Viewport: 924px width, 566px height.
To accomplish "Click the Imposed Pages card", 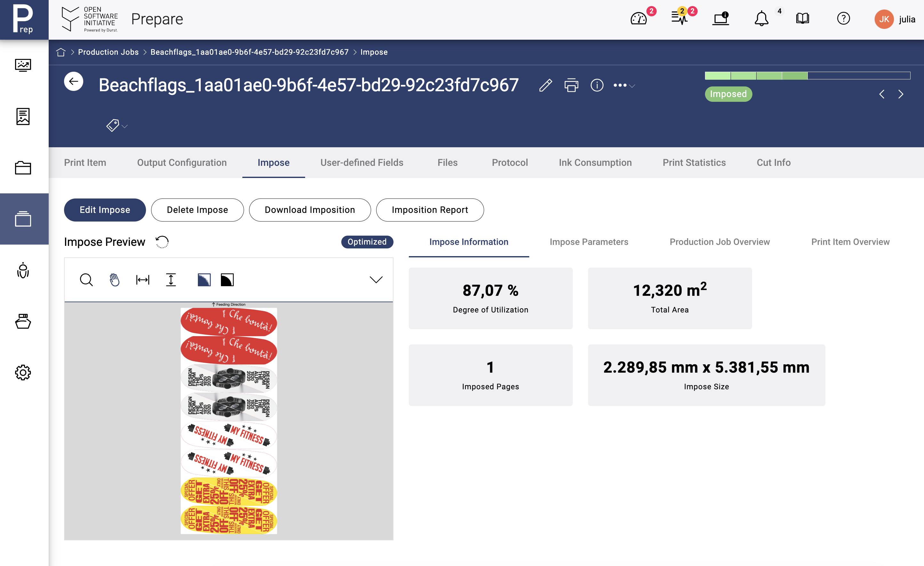I will click(x=490, y=375).
